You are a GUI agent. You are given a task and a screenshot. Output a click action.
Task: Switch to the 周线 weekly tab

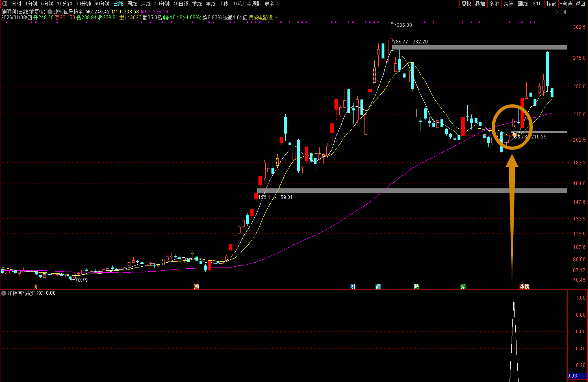(x=132, y=4)
